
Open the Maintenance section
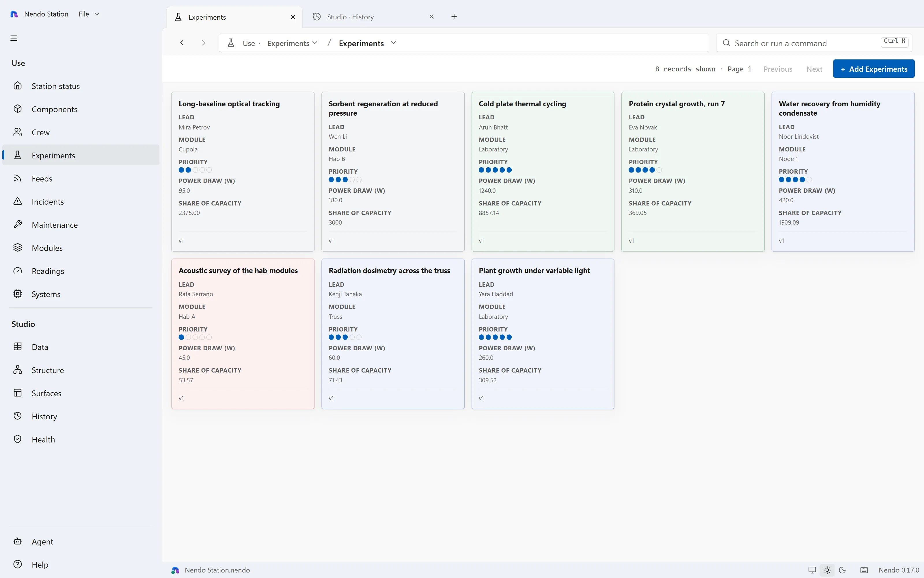pos(81,225)
